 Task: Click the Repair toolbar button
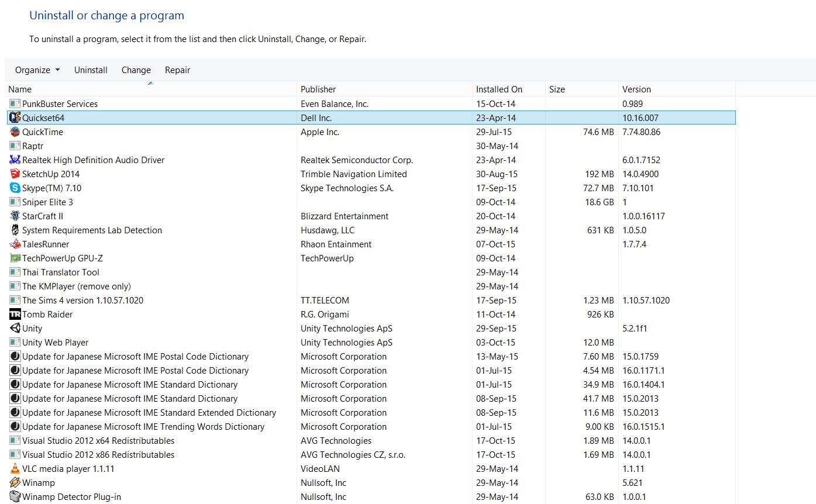pyautogui.click(x=177, y=70)
